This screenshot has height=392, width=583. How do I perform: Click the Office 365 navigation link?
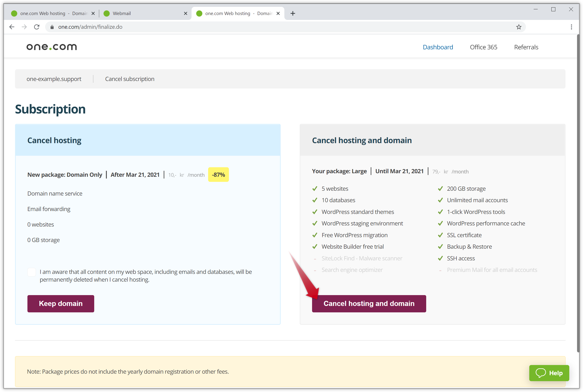coord(484,47)
